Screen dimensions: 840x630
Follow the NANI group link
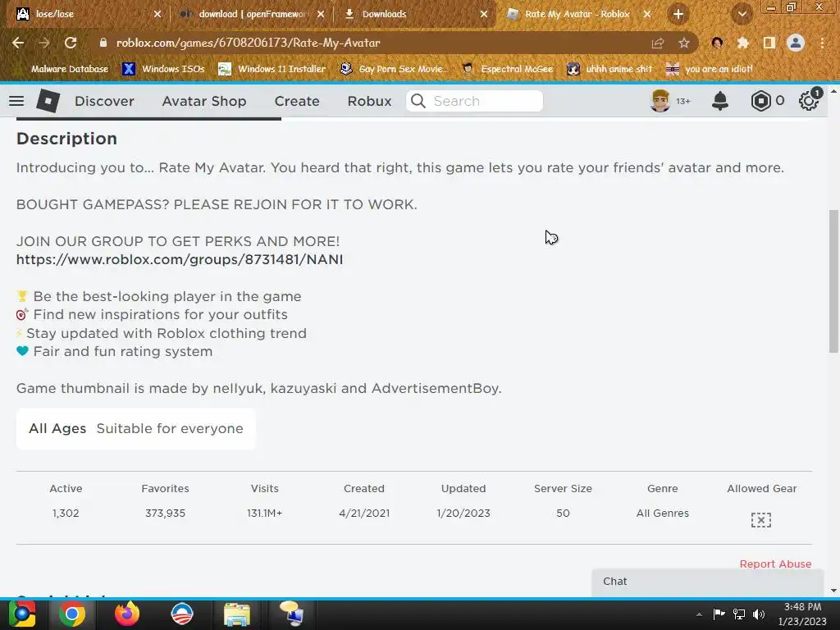click(180, 259)
